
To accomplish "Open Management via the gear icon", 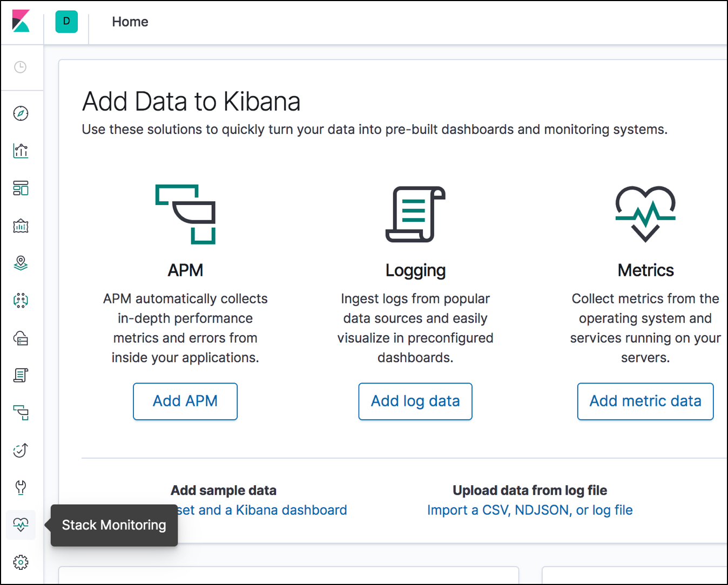I will (20, 562).
